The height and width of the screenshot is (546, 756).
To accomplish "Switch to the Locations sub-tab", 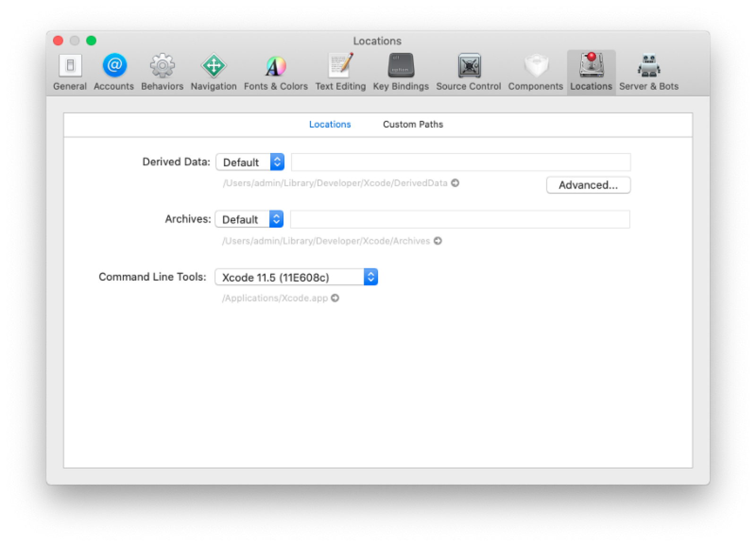I will click(x=330, y=124).
